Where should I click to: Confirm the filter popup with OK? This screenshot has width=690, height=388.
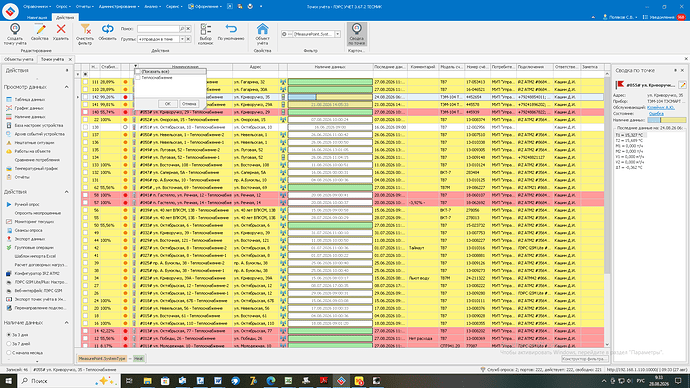coord(168,104)
